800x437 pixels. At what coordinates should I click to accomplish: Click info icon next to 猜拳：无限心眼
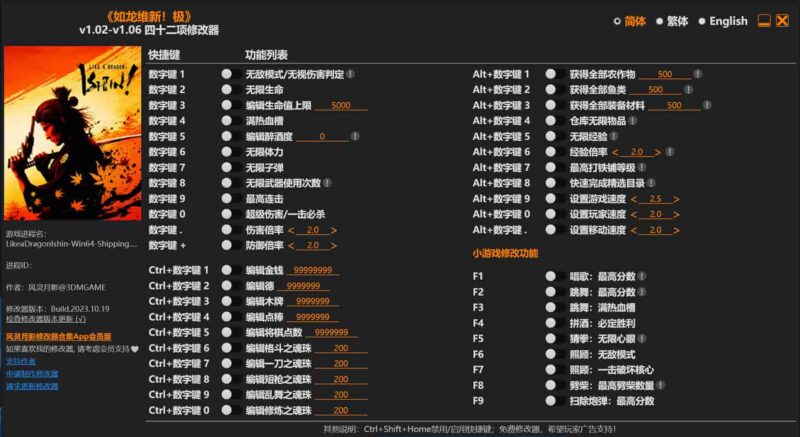click(x=642, y=339)
